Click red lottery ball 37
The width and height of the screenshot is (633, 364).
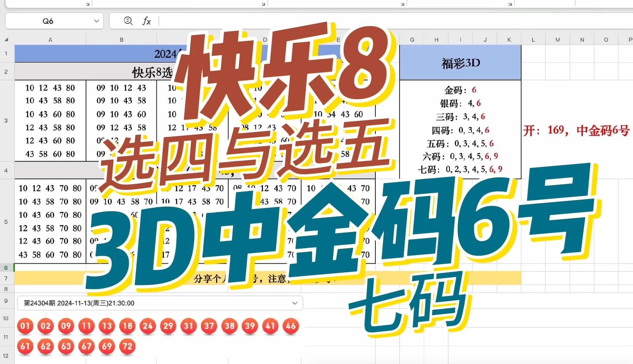(x=209, y=326)
